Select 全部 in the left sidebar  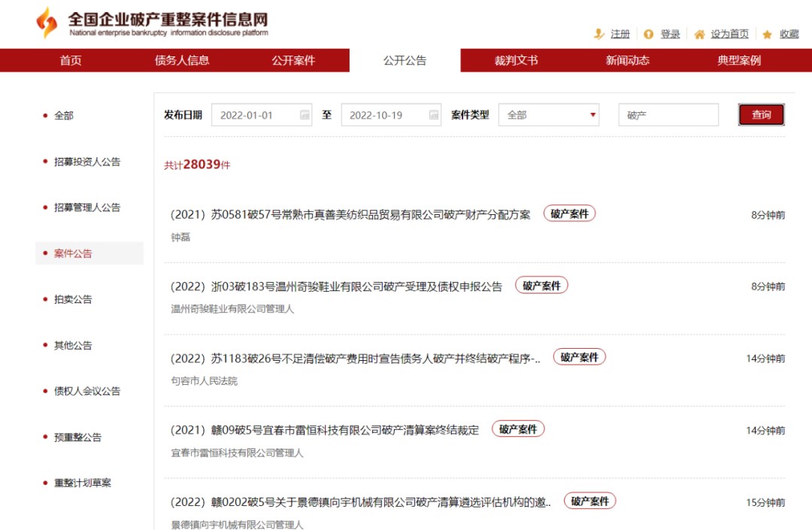tap(64, 116)
